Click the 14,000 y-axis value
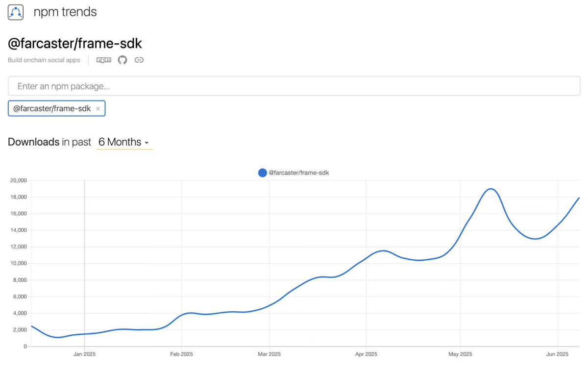Screen dimensions: 588x372 click(x=18, y=230)
